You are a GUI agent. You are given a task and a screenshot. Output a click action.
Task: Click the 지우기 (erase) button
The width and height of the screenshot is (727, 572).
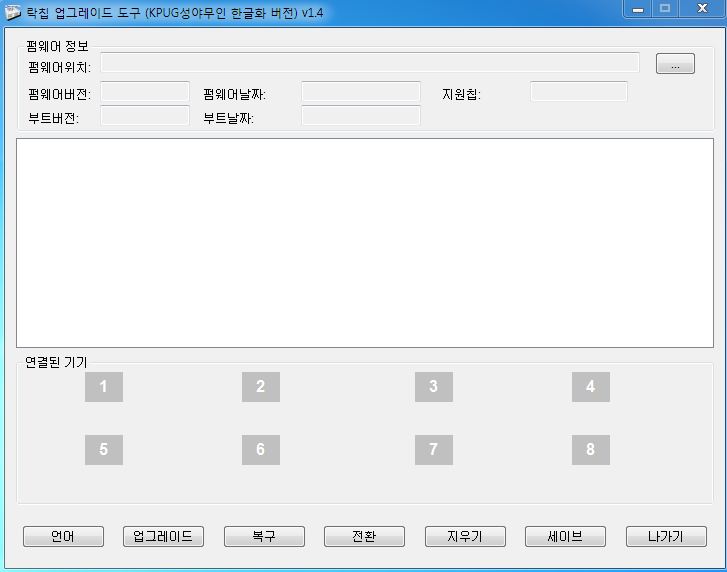[465, 537]
